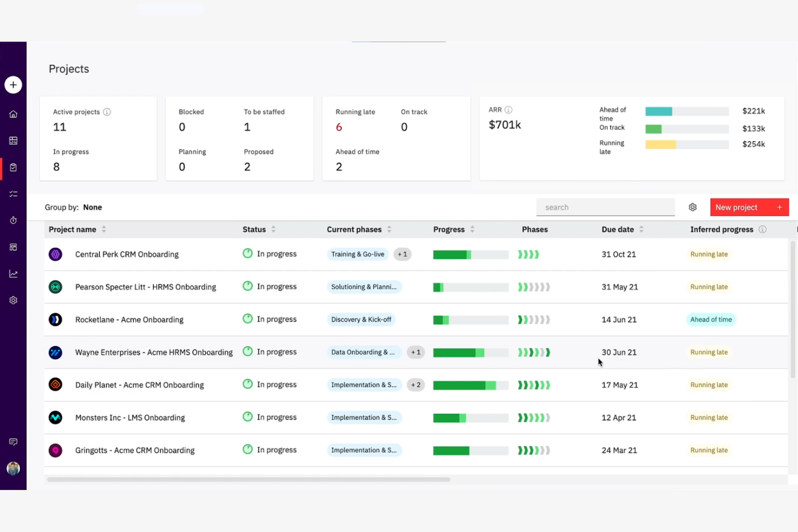Open Pearson Specter Litt - HRMS Onboarding project
Screen dimensions: 798x532
146,287
